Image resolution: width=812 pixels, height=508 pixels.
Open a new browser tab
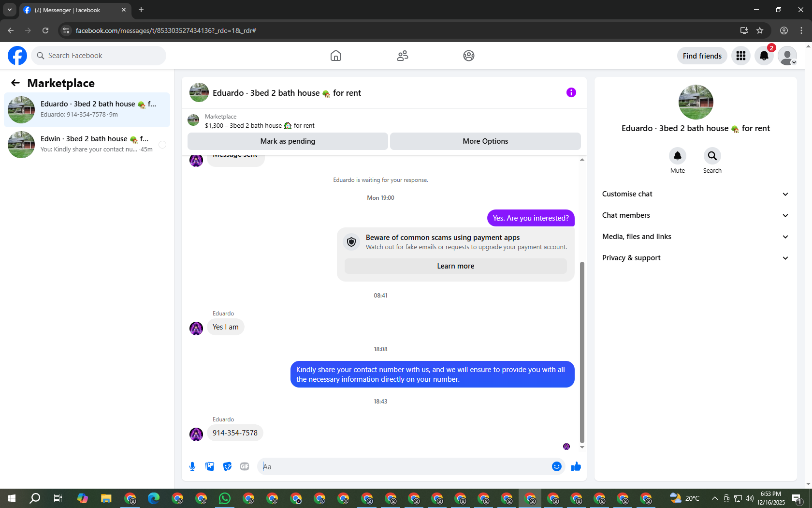point(141,10)
